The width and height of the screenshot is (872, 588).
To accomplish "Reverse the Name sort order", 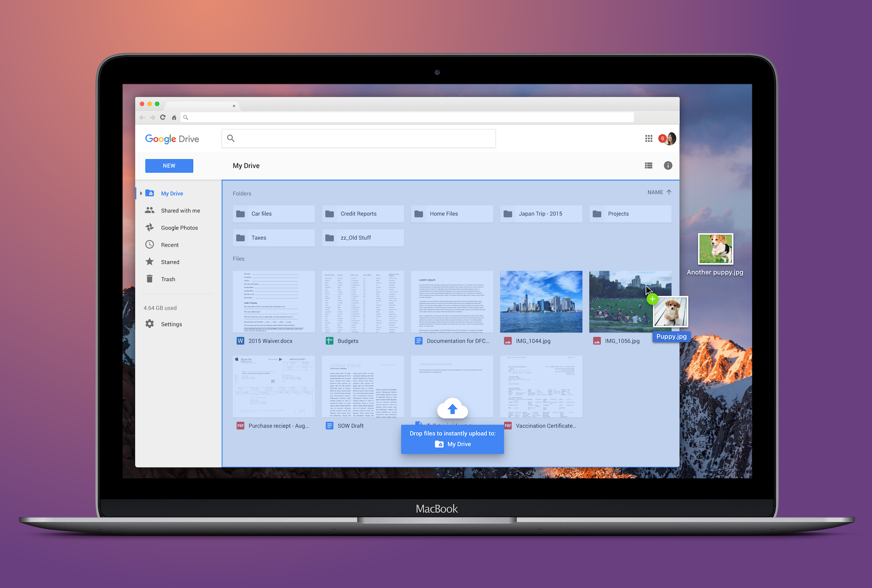I will point(670,192).
